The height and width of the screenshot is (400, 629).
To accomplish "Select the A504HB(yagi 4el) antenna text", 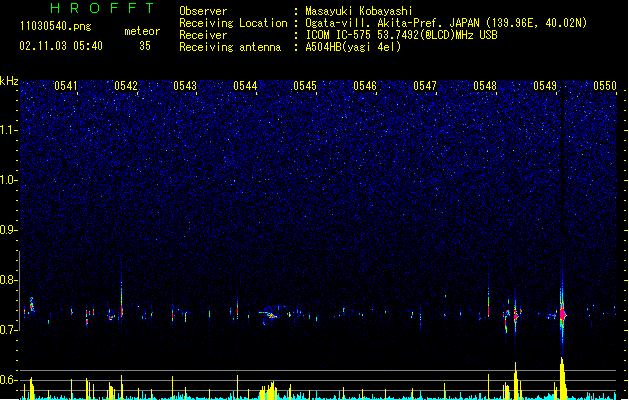I will (x=353, y=47).
